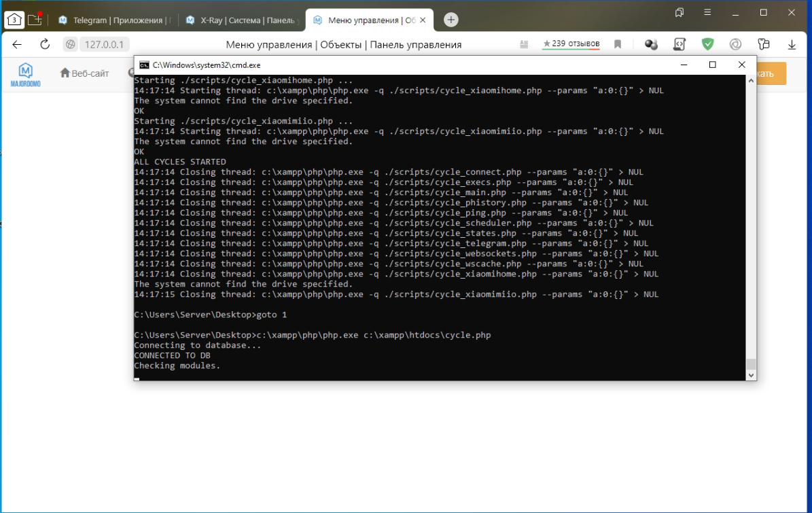This screenshot has width=812, height=513.
Task: Open the extensions puzzle-box icon
Action: (763, 45)
